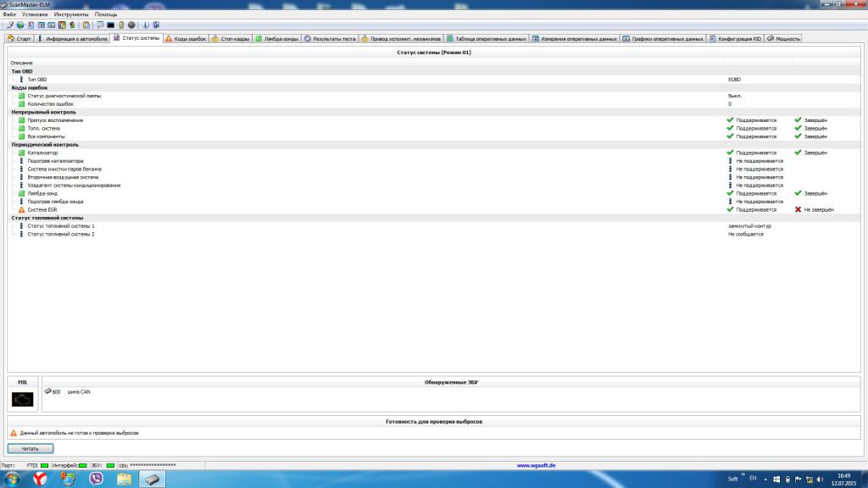868x488 pixels.
Task: Click the green status icon beside Катализатор
Action: point(22,152)
